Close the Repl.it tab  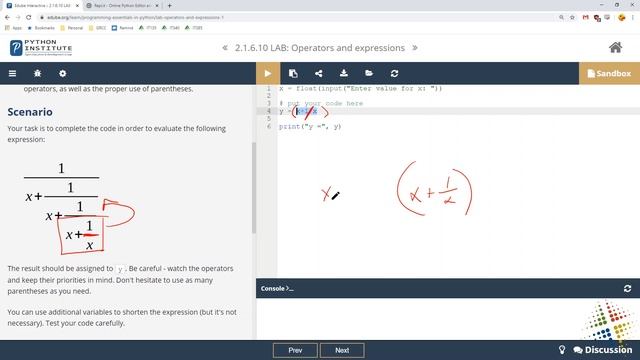157,6
